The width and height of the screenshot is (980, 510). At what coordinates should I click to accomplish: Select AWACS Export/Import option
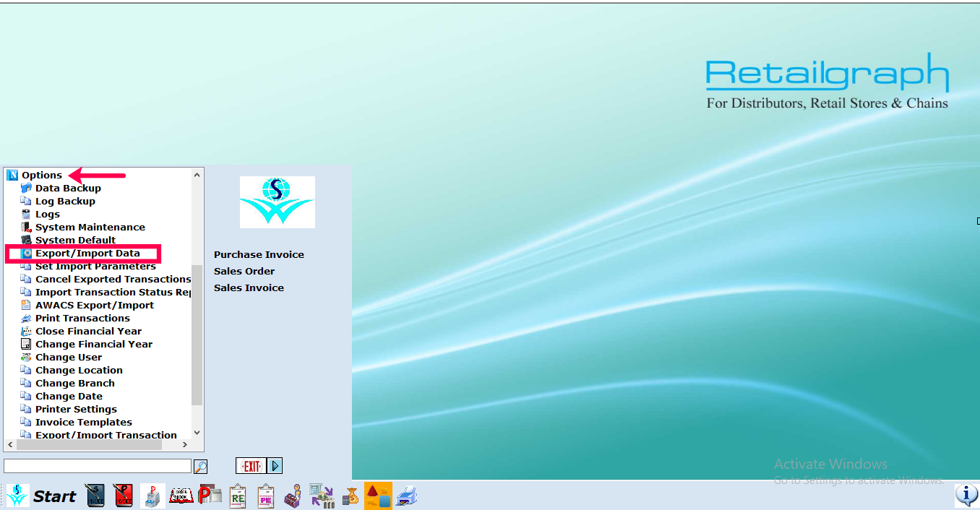pos(95,305)
